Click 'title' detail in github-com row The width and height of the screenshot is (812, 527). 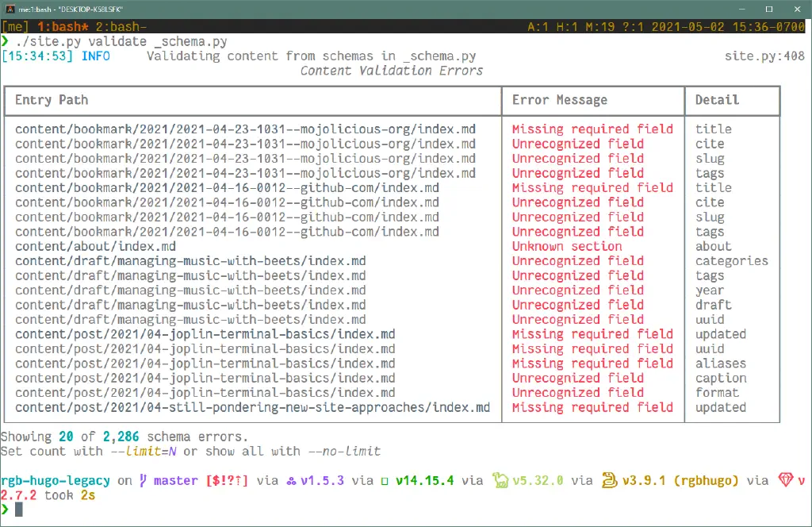(714, 187)
